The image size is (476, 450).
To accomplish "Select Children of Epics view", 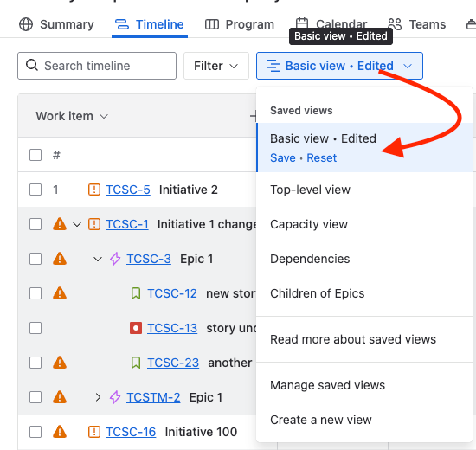I will tap(364, 293).
